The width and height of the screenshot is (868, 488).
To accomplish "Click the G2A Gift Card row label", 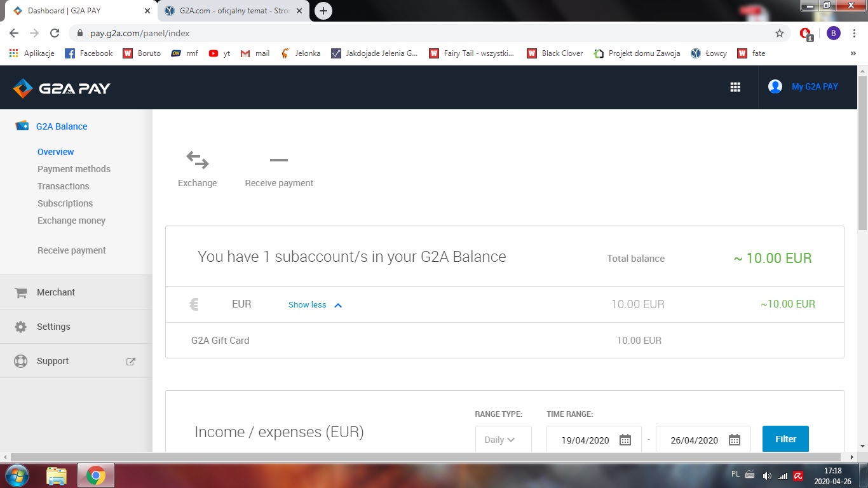I will point(220,341).
